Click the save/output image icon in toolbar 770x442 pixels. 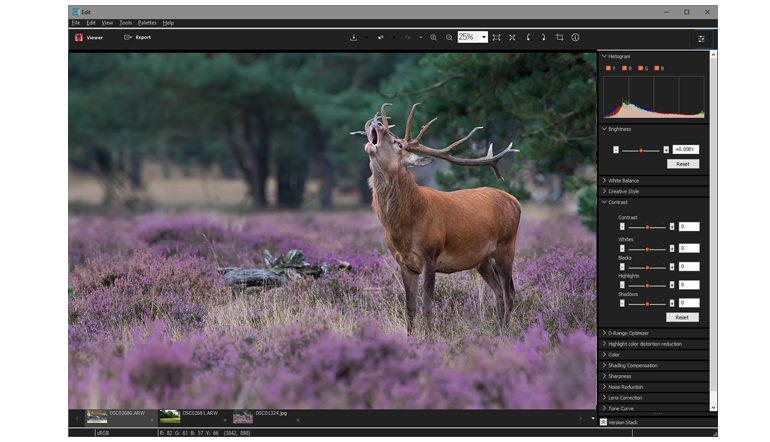point(354,37)
